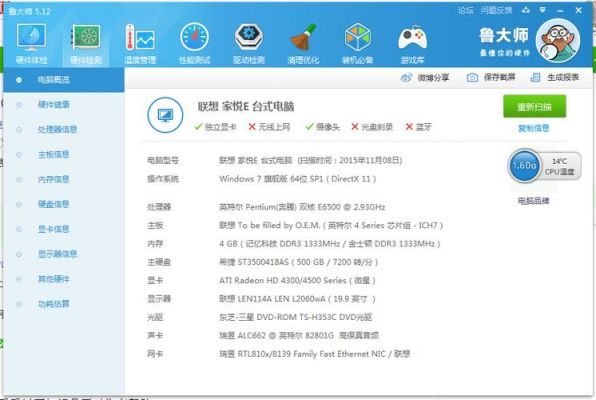The image size is (596, 400).
Task: Select 电脑概览 in the sidebar
Action: [x=64, y=80]
